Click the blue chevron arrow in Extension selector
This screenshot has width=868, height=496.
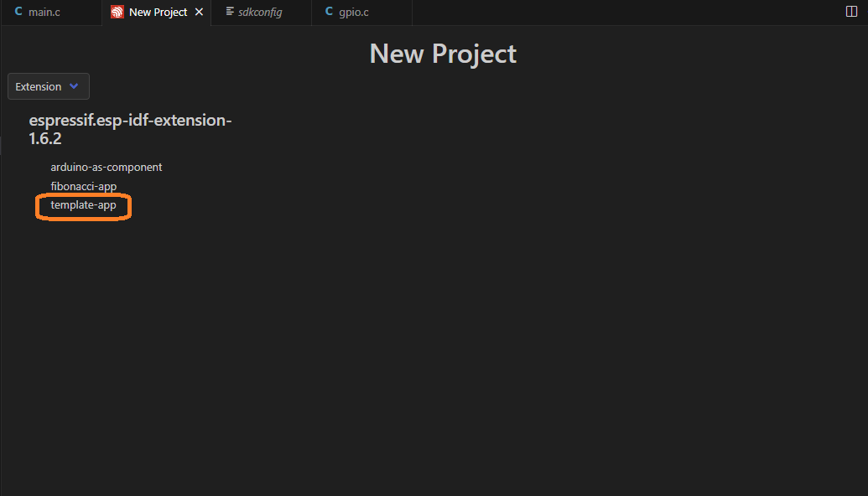74,86
